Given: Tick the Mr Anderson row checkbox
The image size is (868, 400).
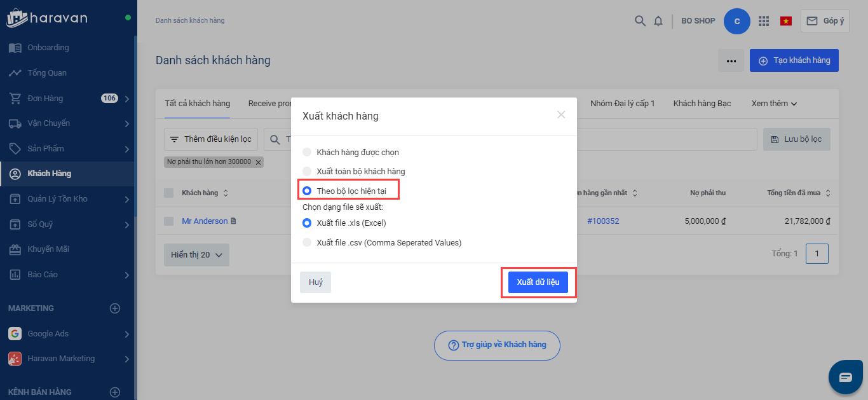Looking at the screenshot, I should coord(168,221).
